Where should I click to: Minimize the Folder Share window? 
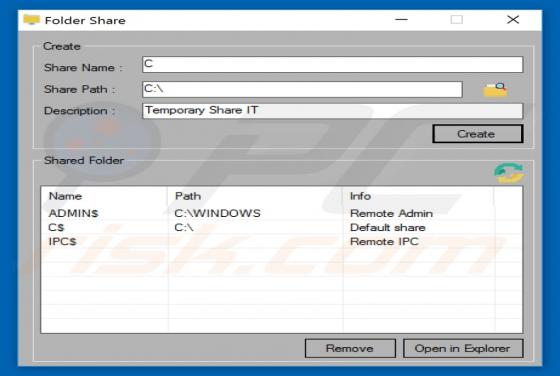point(401,20)
